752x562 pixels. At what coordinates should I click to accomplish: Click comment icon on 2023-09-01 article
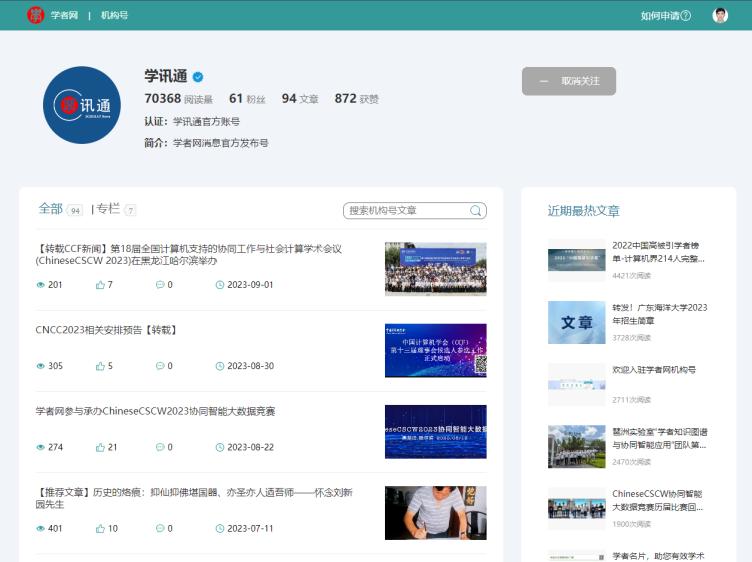point(160,285)
